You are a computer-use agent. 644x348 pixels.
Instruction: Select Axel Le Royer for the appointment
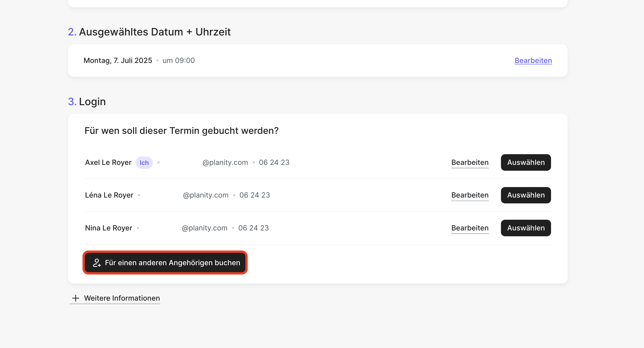pos(525,162)
